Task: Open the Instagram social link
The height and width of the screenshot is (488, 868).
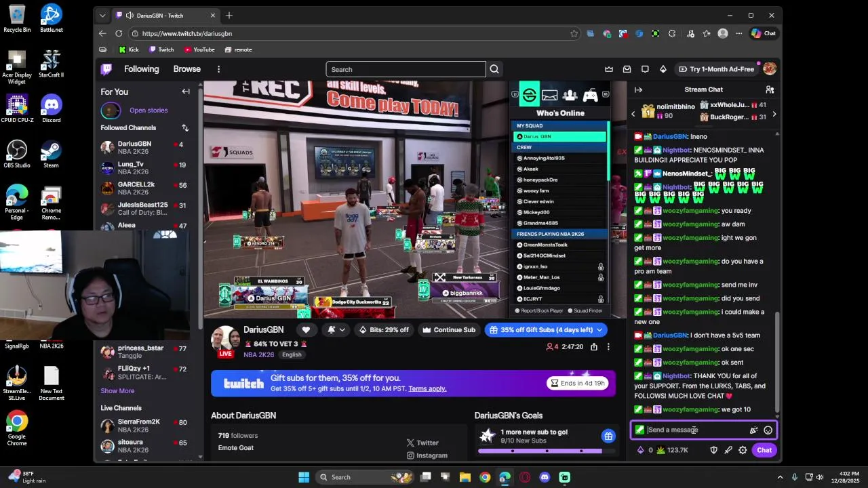Action: click(x=427, y=455)
